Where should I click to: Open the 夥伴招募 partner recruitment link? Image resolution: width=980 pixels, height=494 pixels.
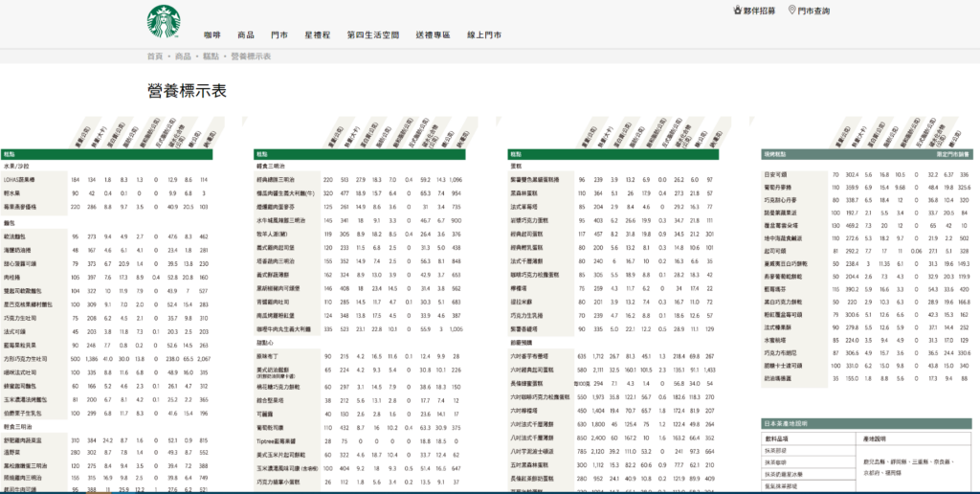[754, 11]
